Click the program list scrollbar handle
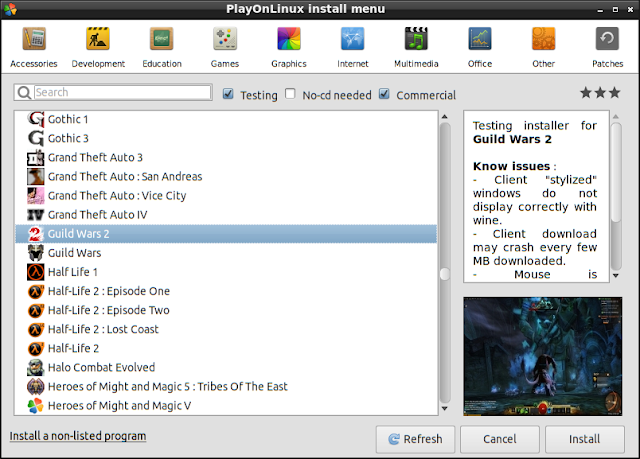 445,274
